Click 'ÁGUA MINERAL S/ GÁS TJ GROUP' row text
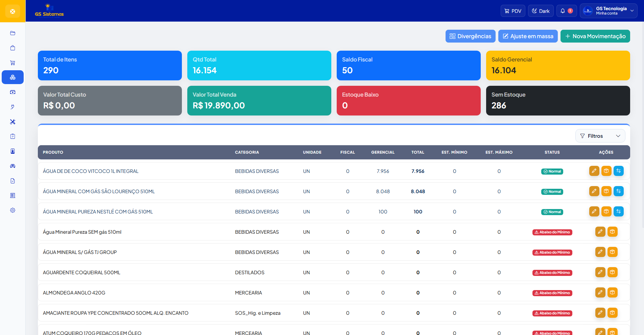Screen dimensions: 644x335 click(80, 252)
